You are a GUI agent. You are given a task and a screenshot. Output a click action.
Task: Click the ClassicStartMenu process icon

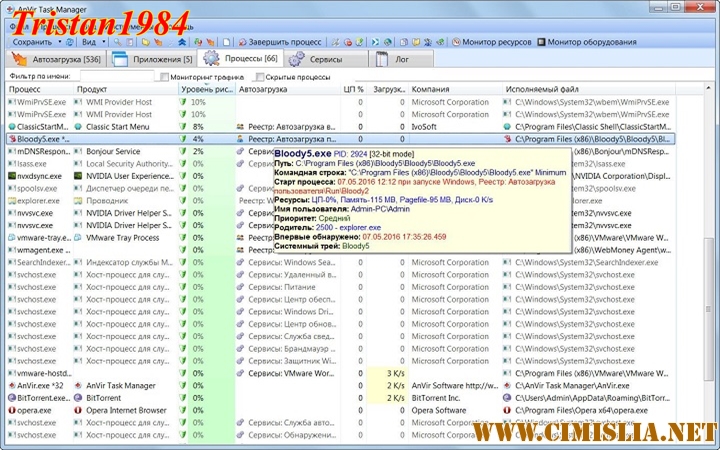11,127
